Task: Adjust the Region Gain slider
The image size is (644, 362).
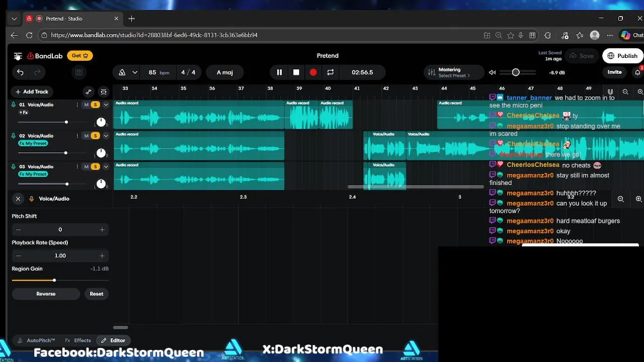Action: [x=60, y=280]
